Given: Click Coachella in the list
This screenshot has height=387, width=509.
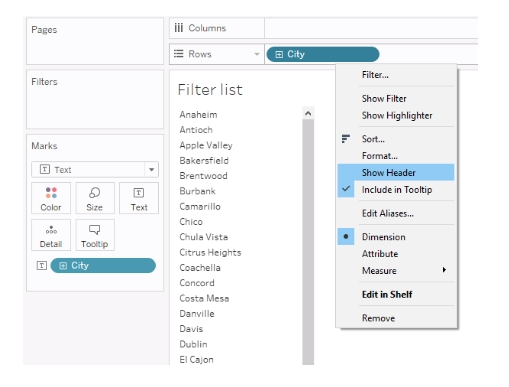Looking at the screenshot, I should [200, 268].
